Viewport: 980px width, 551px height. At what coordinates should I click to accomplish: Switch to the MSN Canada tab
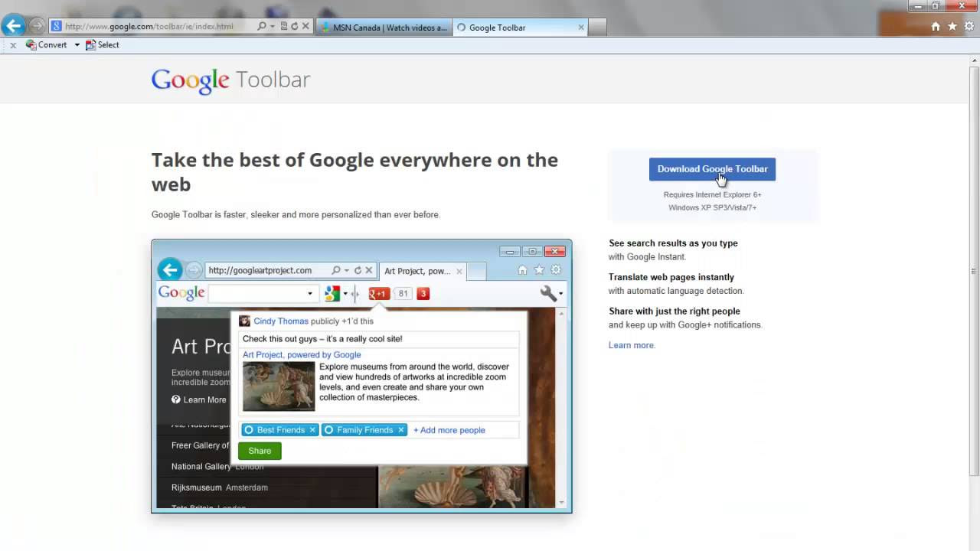384,28
